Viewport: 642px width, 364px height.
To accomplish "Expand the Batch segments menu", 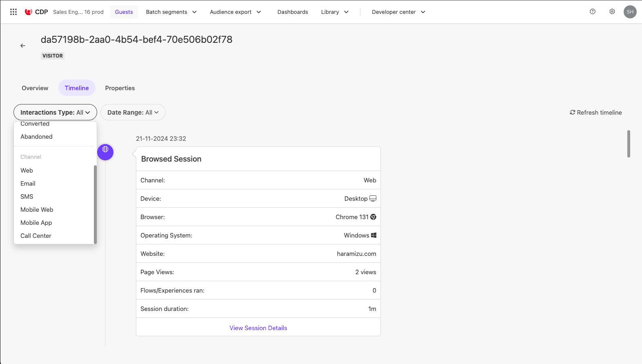I will point(171,12).
